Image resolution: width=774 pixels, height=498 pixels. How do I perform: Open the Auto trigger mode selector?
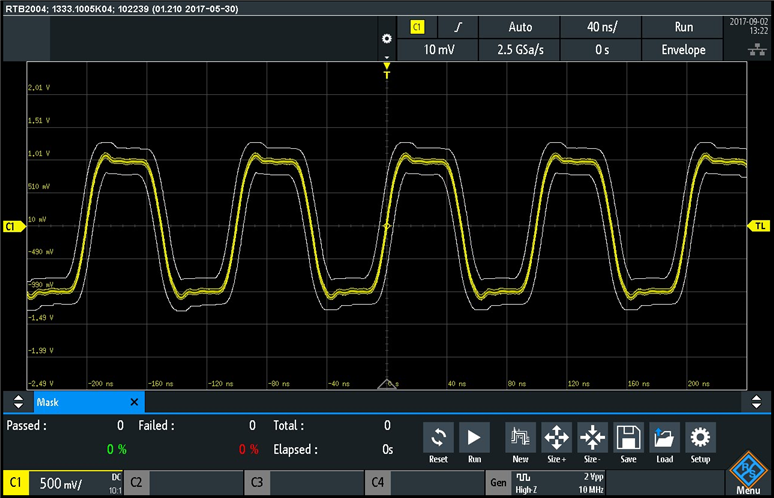520,27
